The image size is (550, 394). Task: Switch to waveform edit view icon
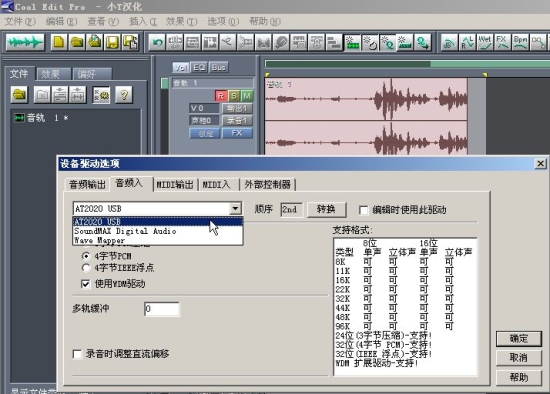pos(25,42)
